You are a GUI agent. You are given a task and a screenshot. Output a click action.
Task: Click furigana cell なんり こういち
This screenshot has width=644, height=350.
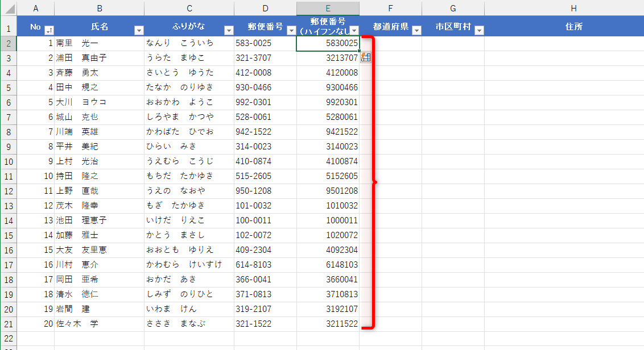(189, 43)
